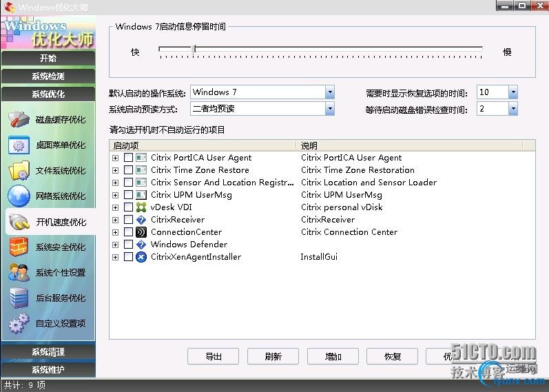Open the recovery options time dropdown showing 10
The height and width of the screenshot is (392, 549).
click(513, 92)
